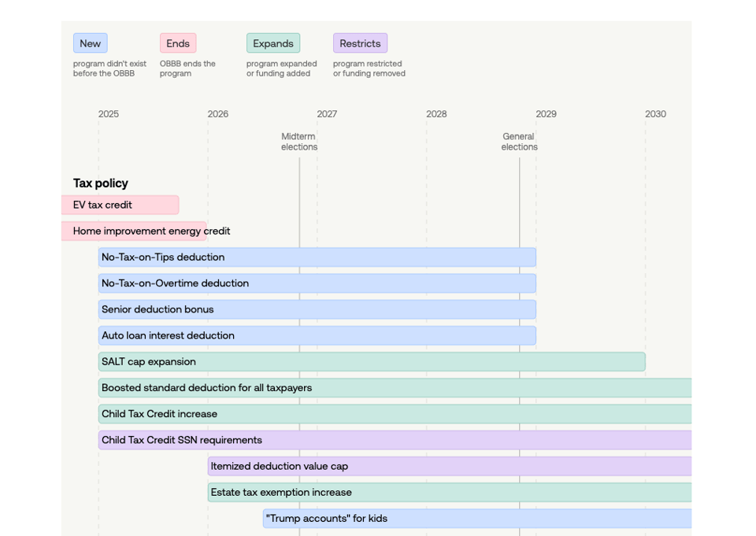Click the SALT cap expansion bar
This screenshot has width=756, height=536.
[x=371, y=362]
